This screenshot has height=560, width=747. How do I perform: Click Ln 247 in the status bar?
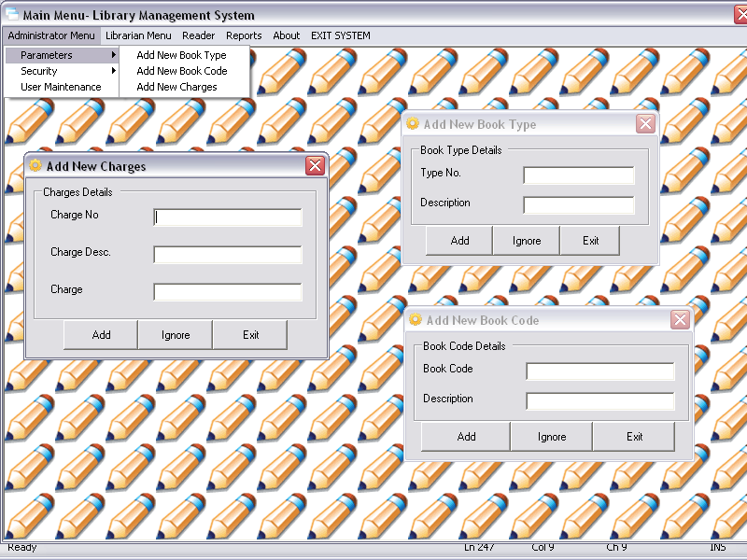pyautogui.click(x=479, y=548)
